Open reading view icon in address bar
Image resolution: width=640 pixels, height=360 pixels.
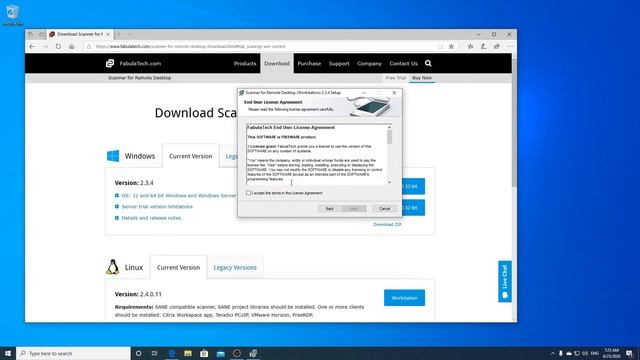pyautogui.click(x=440, y=47)
